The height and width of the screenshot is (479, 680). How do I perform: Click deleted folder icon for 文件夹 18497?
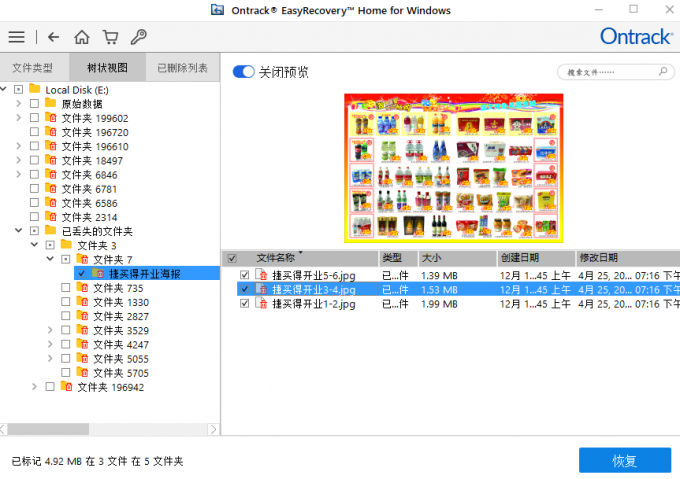51,160
